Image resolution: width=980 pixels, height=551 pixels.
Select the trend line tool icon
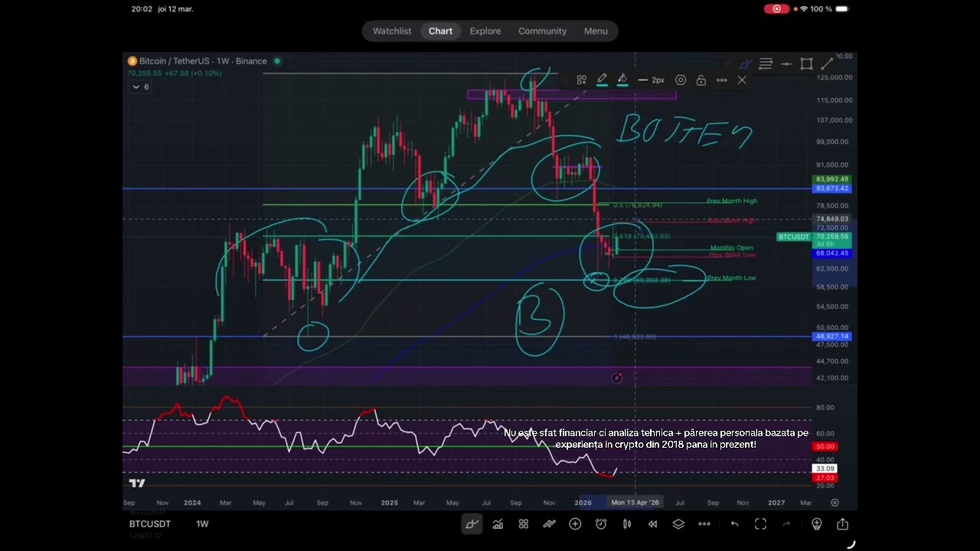pos(827,64)
